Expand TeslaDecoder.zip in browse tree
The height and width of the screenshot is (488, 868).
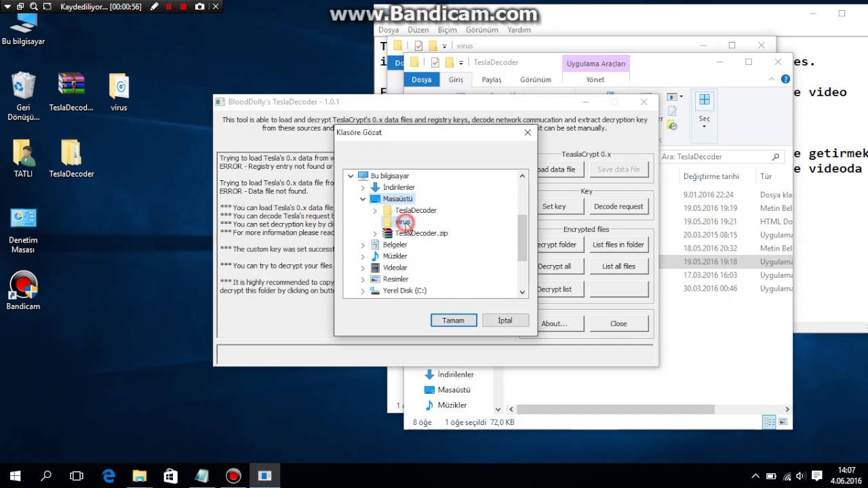click(x=375, y=233)
